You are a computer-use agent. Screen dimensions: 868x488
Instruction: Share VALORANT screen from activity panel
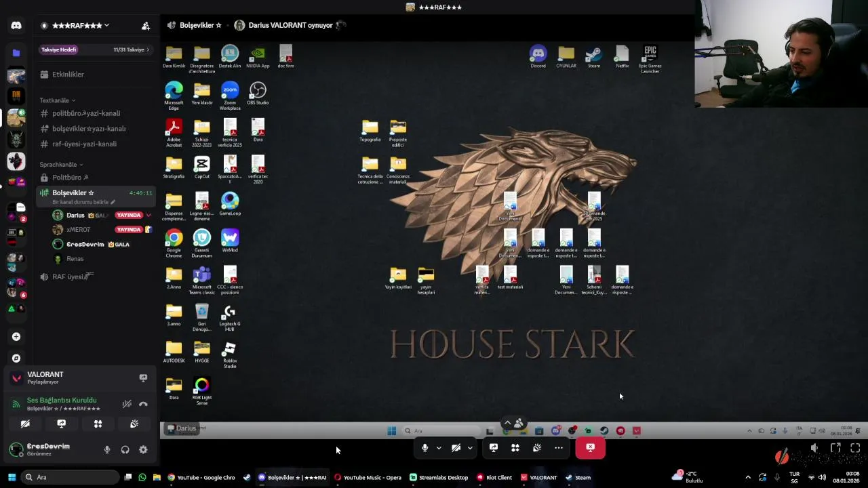point(143,378)
